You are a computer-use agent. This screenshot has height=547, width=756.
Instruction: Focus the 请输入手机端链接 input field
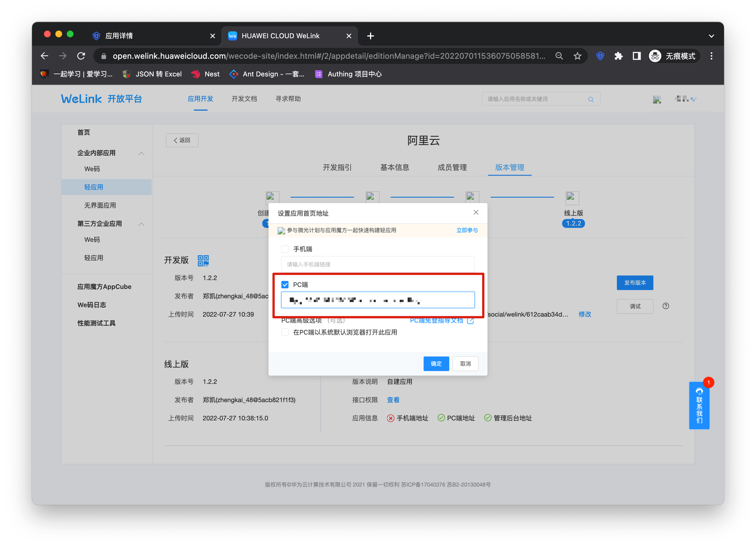tap(377, 264)
